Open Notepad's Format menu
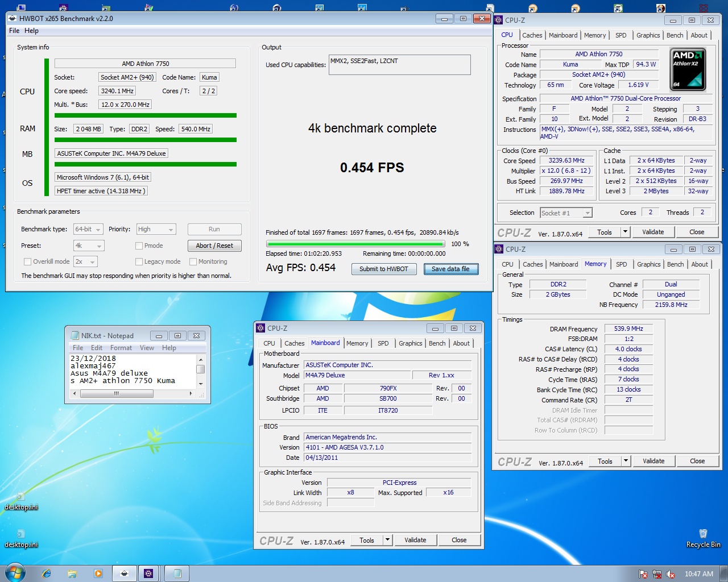 pyautogui.click(x=121, y=348)
